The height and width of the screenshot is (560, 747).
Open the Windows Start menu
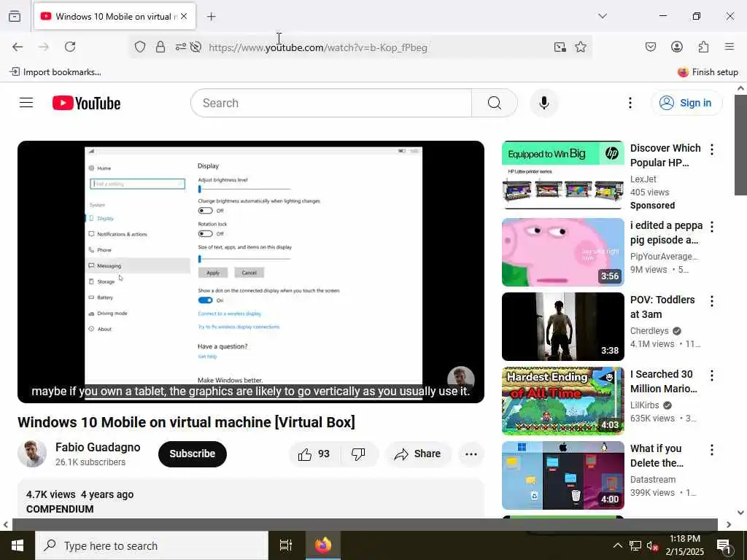pyautogui.click(x=18, y=545)
